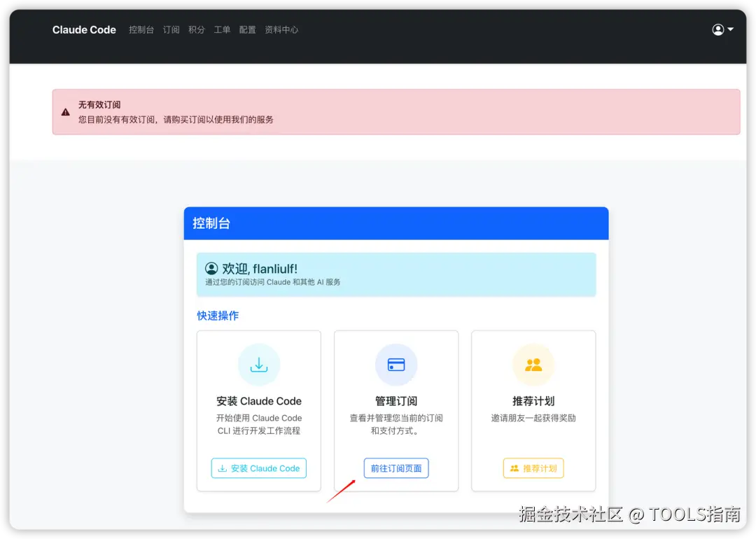Open the 配置 navigation item
The height and width of the screenshot is (539, 756).
coord(247,30)
